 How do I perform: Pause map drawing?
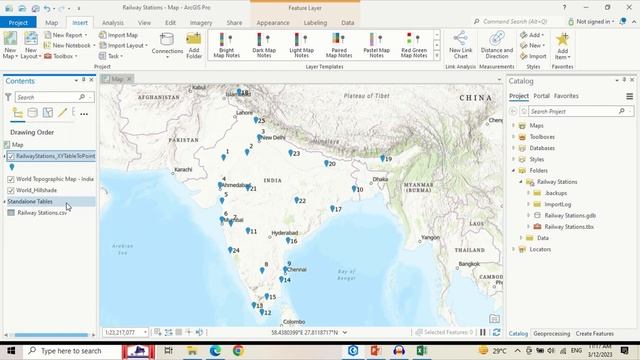coord(483,333)
